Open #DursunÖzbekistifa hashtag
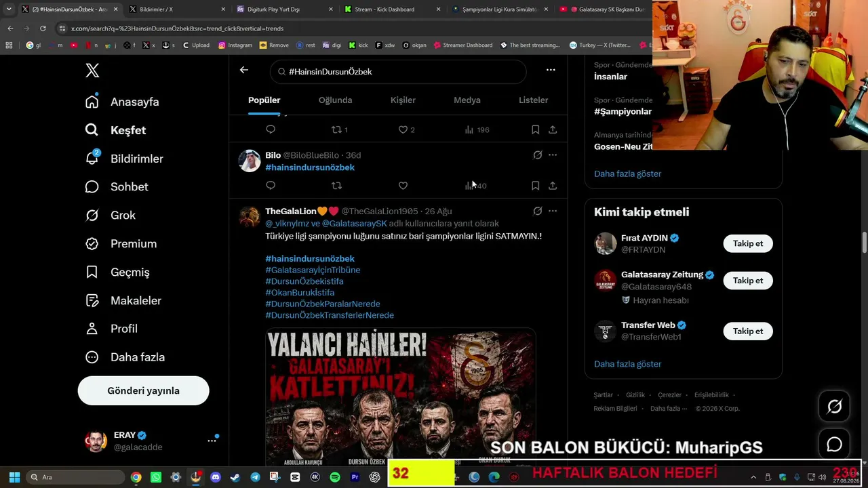The width and height of the screenshot is (868, 488). [304, 281]
